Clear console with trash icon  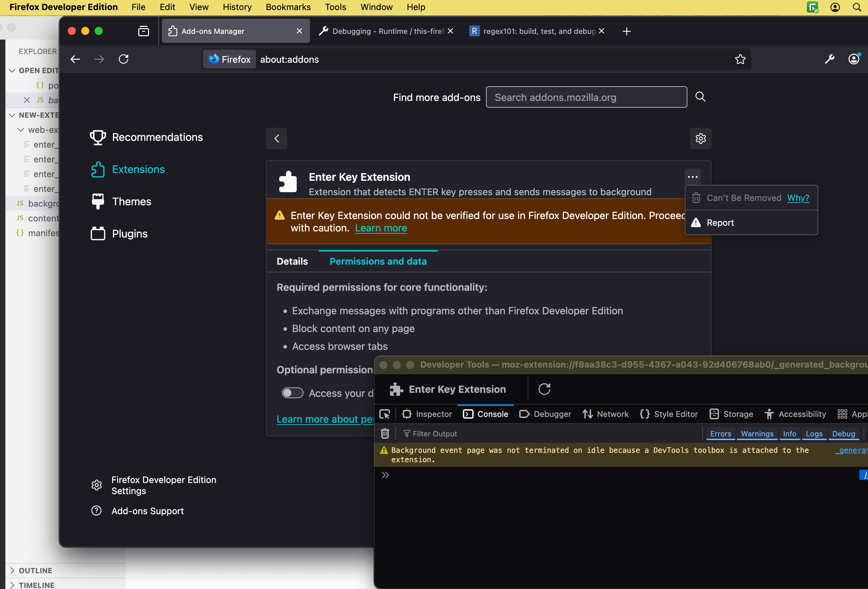tap(385, 433)
